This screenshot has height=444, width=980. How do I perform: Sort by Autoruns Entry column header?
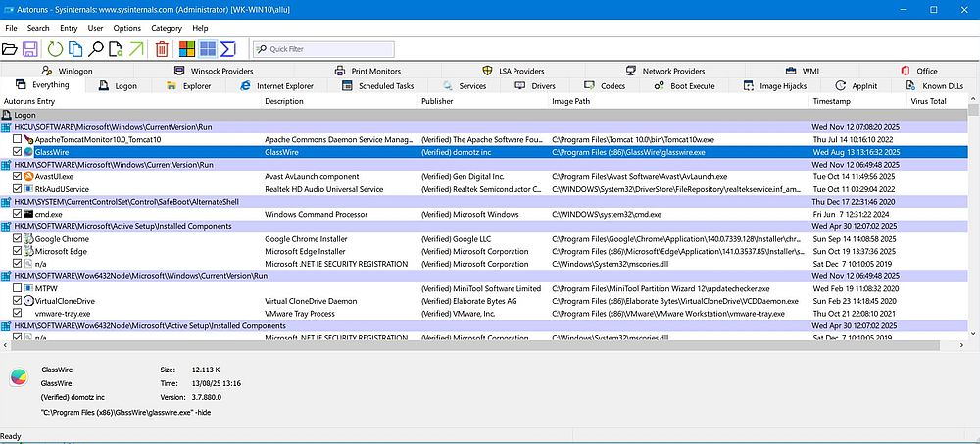(x=130, y=101)
